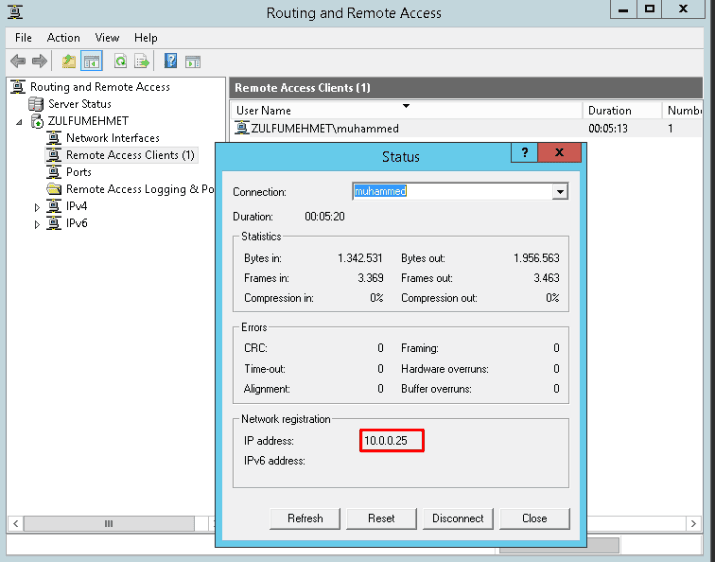
Task: Select the ZULFUMEHMET\muhammed client row
Action: point(467,128)
